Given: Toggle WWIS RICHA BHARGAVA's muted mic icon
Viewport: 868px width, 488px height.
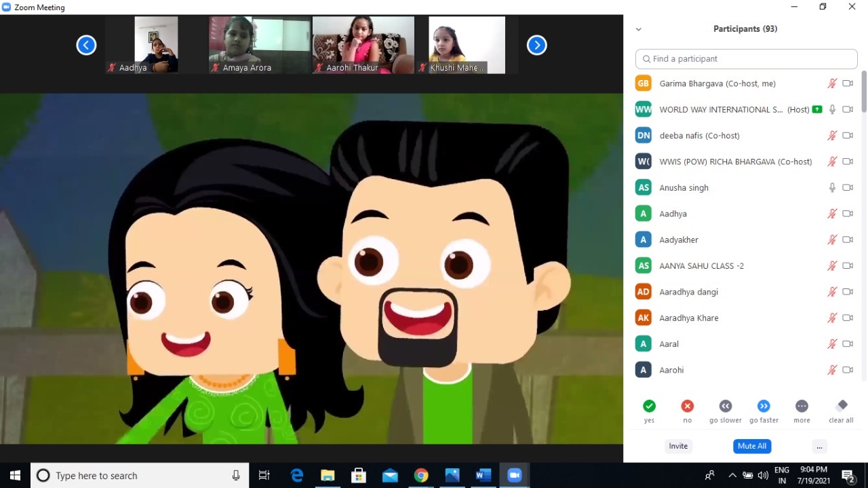Looking at the screenshot, I should point(832,162).
